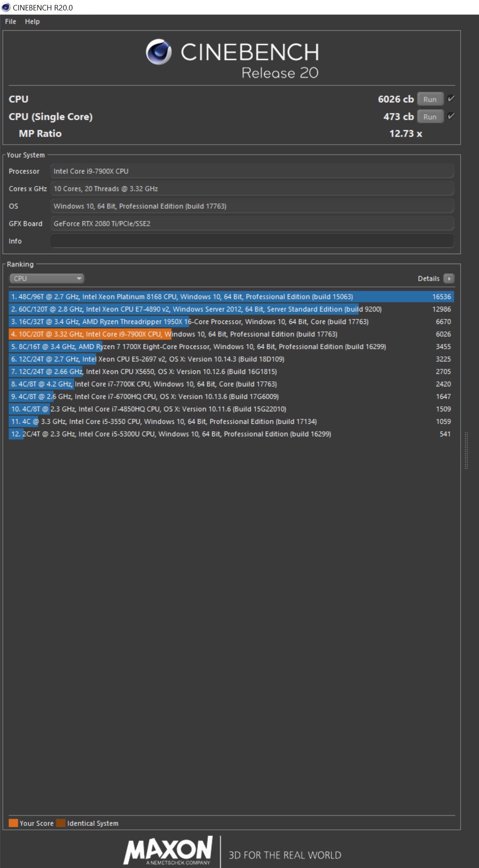This screenshot has width=479, height=868.
Task: Click the score 16536 in ranking
Action: (x=442, y=297)
